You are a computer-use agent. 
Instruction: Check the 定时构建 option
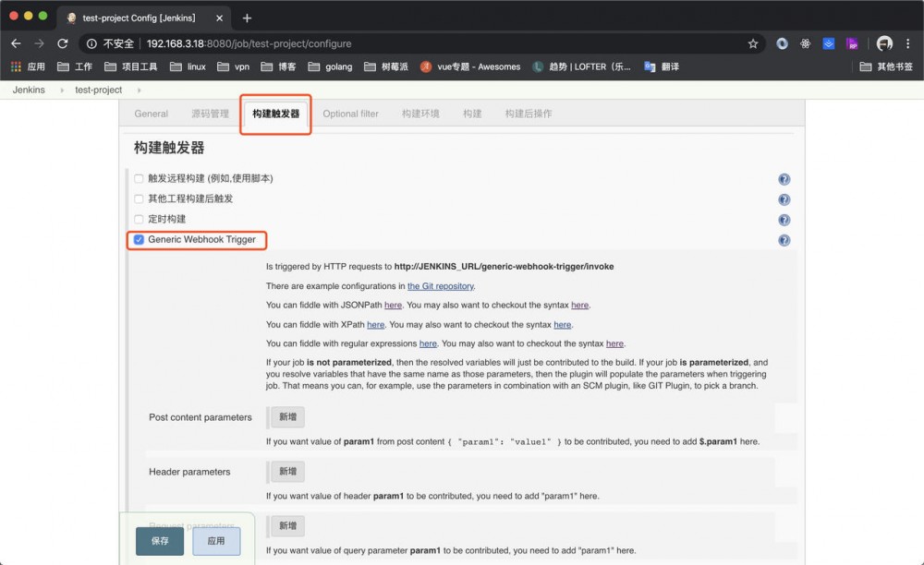139,220
